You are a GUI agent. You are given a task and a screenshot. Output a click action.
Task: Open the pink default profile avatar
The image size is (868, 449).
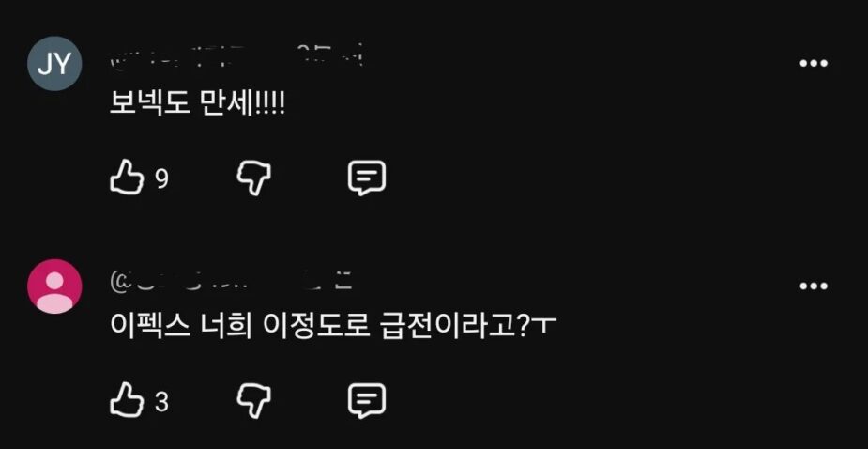pos(54,286)
